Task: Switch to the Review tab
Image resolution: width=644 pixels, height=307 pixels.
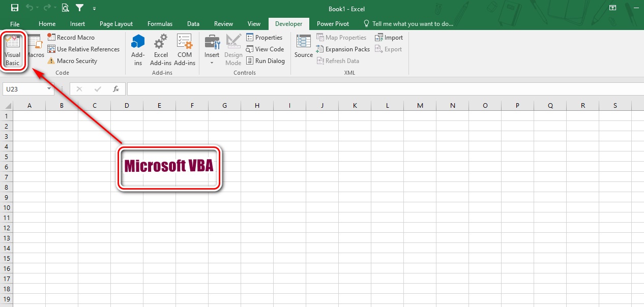Action: tap(224, 24)
